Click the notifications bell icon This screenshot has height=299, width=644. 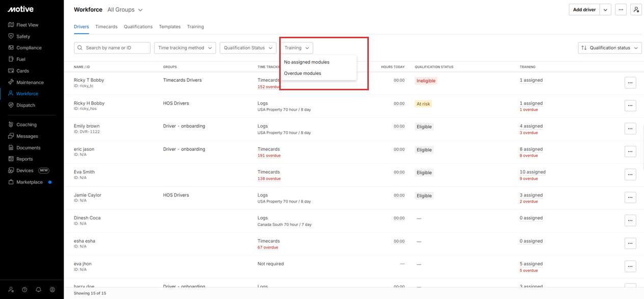point(38,289)
